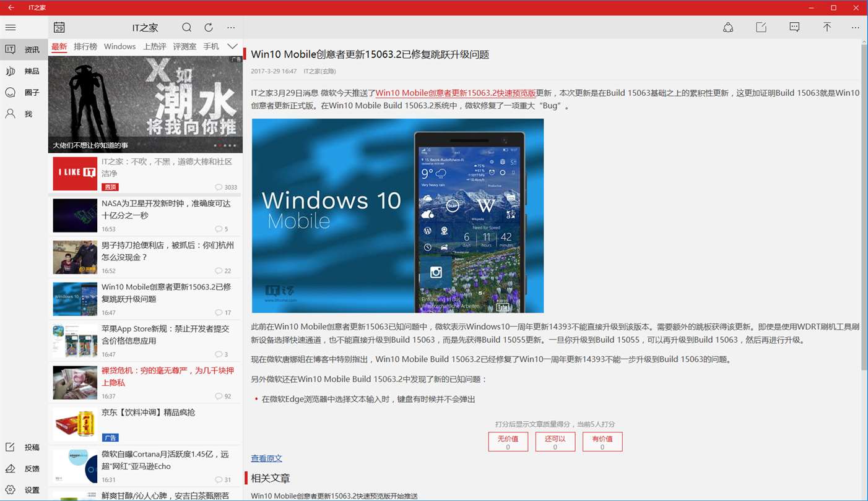The image size is (868, 501).
Task: Switch to 上热评 tab
Action: 155,46
